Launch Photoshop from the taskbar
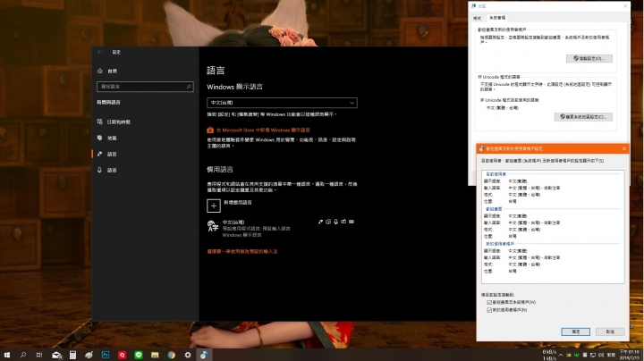 coord(106,355)
